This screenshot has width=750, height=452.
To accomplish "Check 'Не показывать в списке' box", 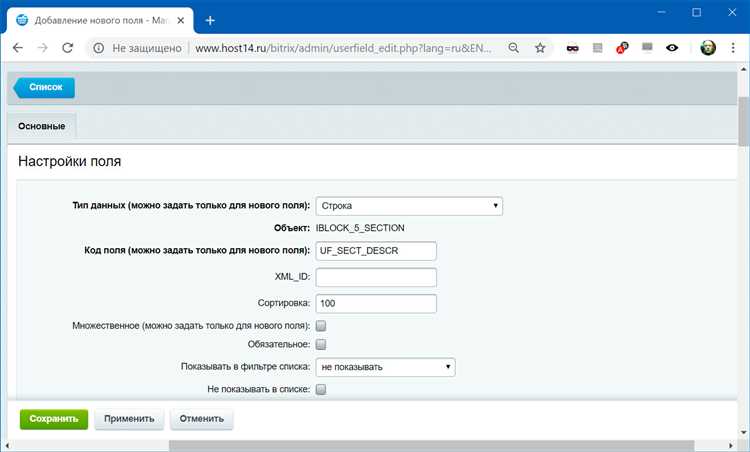I will tap(321, 389).
